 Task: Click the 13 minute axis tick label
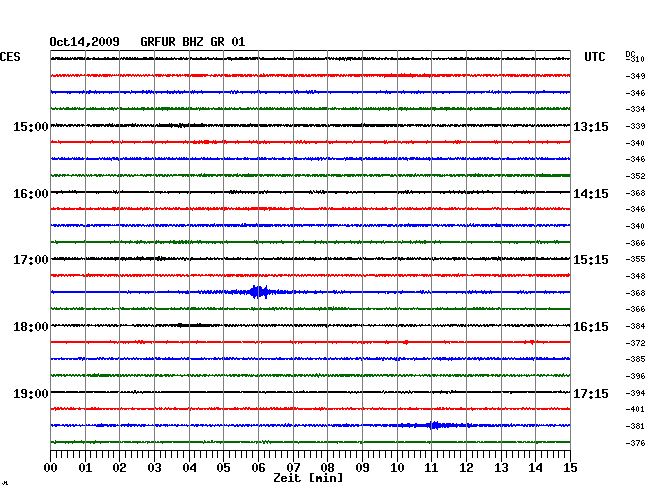(x=501, y=468)
